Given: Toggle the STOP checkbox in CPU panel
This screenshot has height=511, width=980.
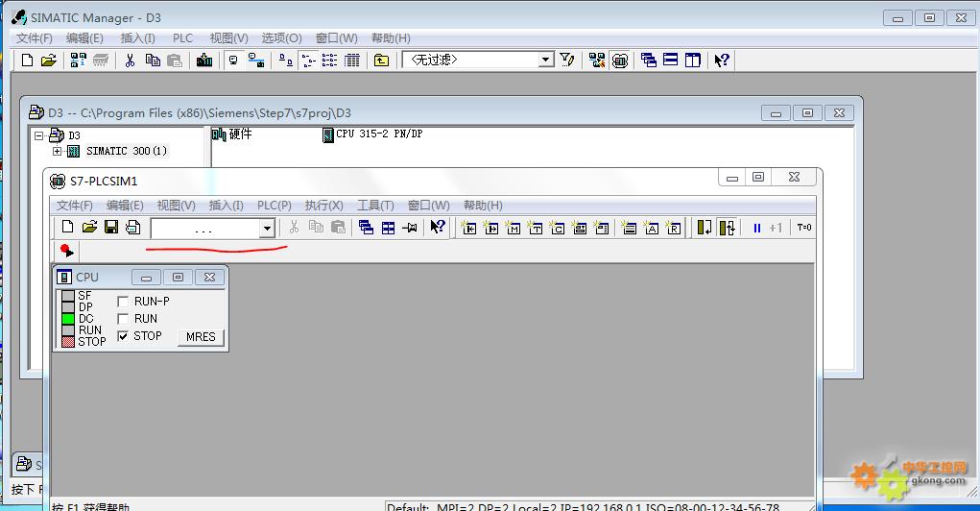Looking at the screenshot, I should click(x=123, y=336).
